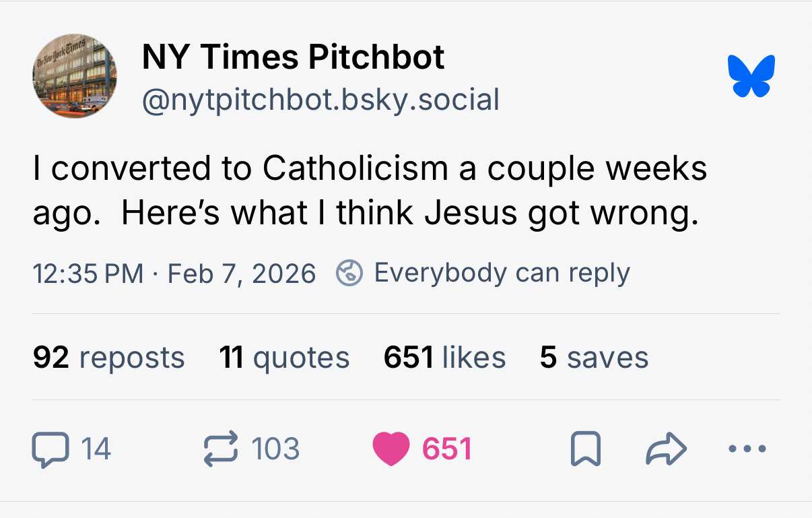812x518 pixels.
Task: Click the 5 saves count
Action: (x=594, y=357)
